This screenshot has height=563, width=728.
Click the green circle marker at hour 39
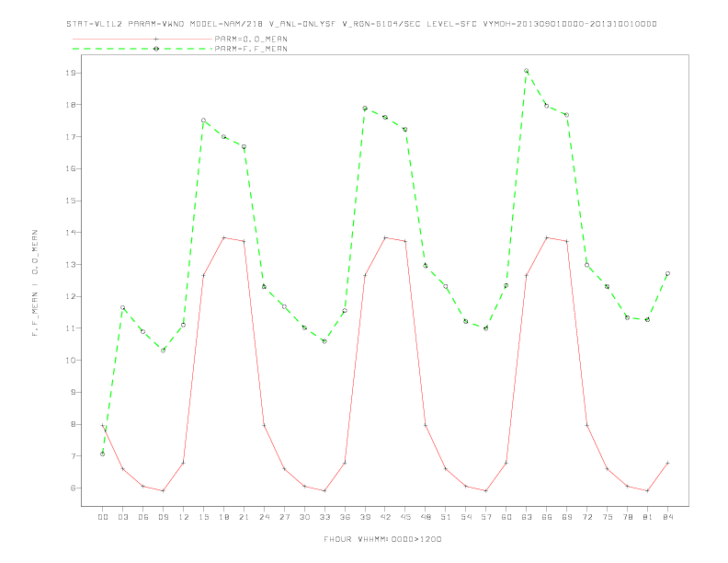(365, 109)
